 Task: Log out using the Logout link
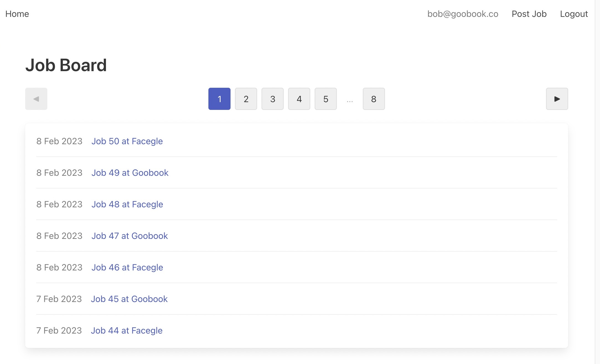(x=574, y=14)
